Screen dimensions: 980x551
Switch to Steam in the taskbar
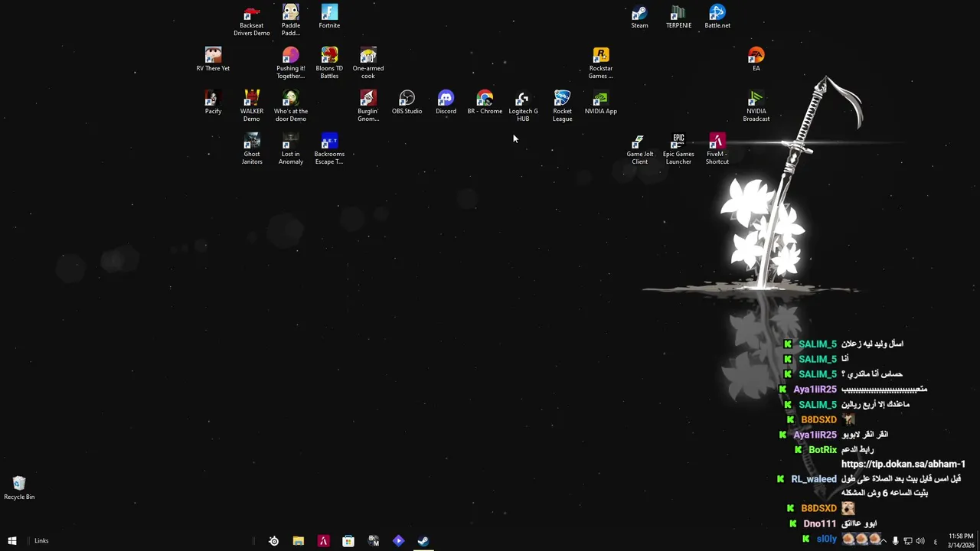[423, 541]
